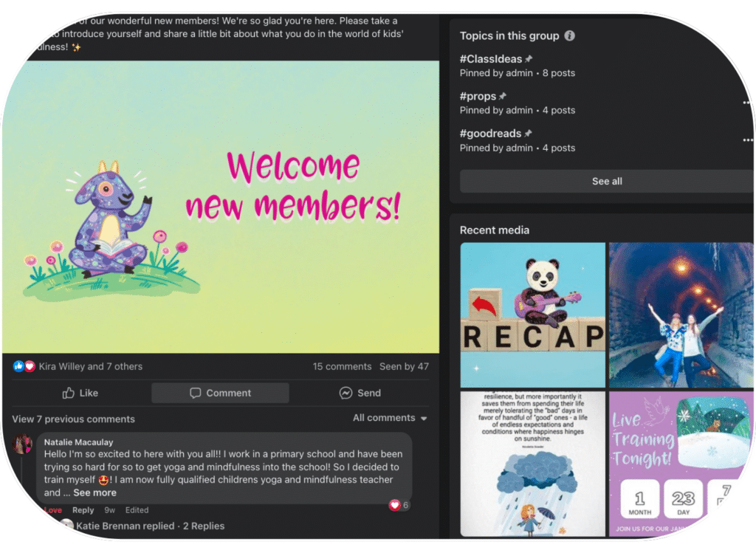Open the Live Training Tonight media thumbnail
Viewport: 756px width, 553px height.
681,464
